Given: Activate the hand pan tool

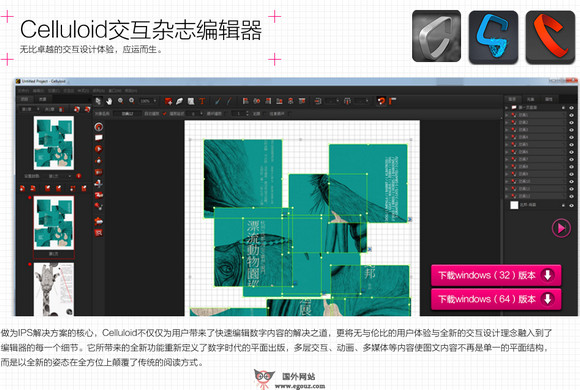Looking at the screenshot, I should (x=109, y=101).
